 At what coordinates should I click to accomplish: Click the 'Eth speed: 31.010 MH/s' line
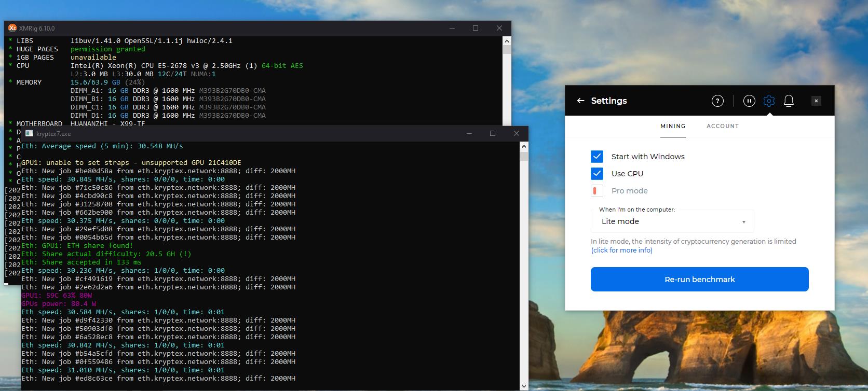tap(123, 370)
